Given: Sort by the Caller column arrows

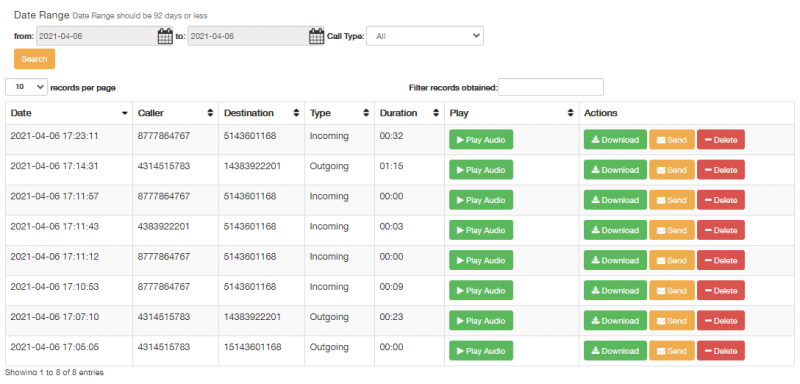Looking at the screenshot, I should tap(210, 113).
